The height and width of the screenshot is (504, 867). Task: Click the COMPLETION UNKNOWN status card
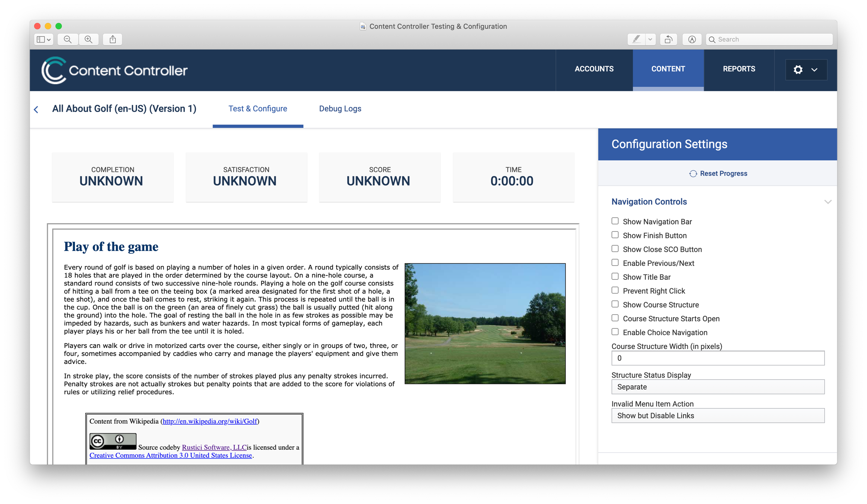[113, 177]
